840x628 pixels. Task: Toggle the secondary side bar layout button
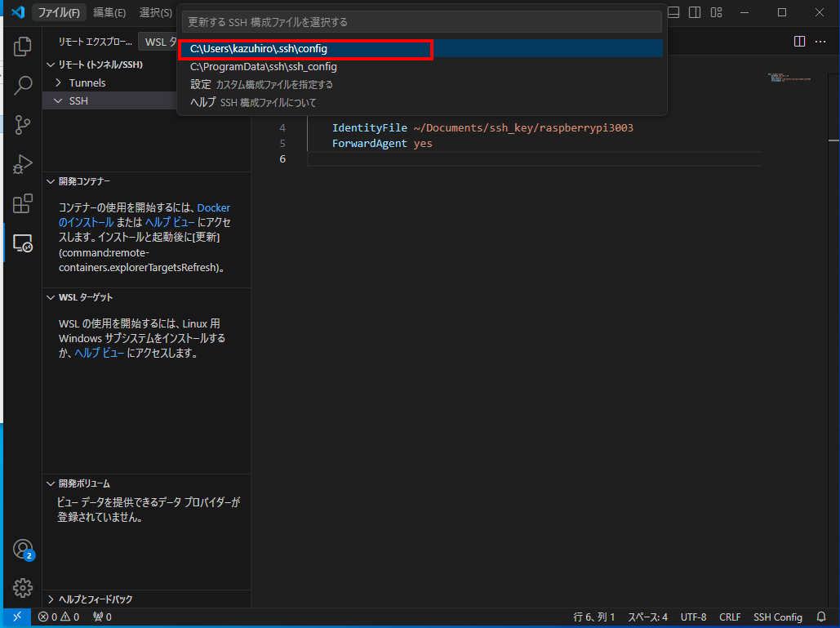695,12
